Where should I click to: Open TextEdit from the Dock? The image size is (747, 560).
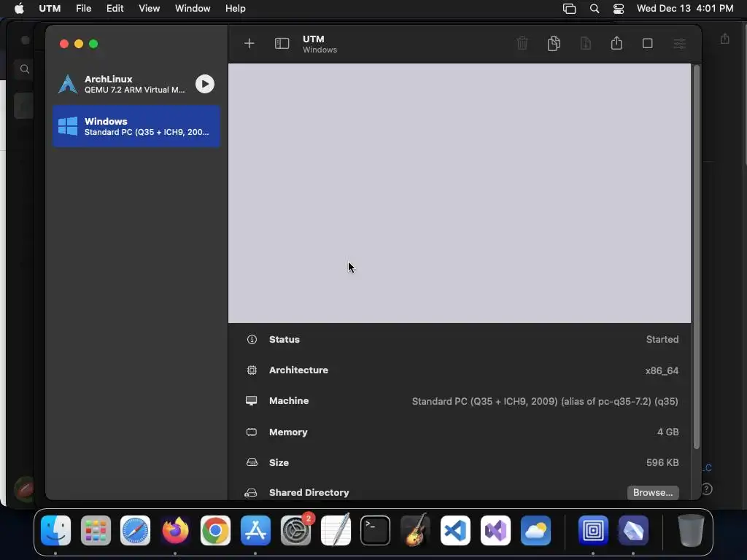(336, 529)
